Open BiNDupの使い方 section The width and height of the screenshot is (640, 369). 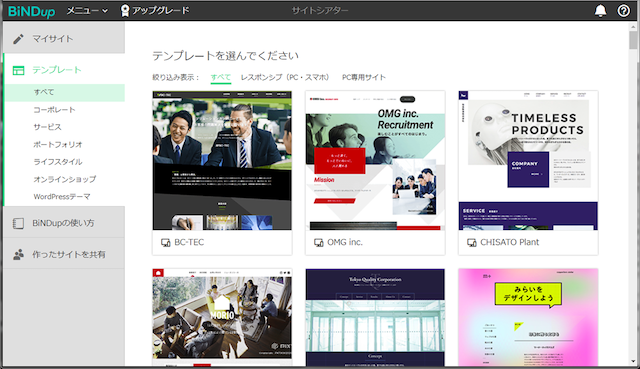click(x=64, y=222)
